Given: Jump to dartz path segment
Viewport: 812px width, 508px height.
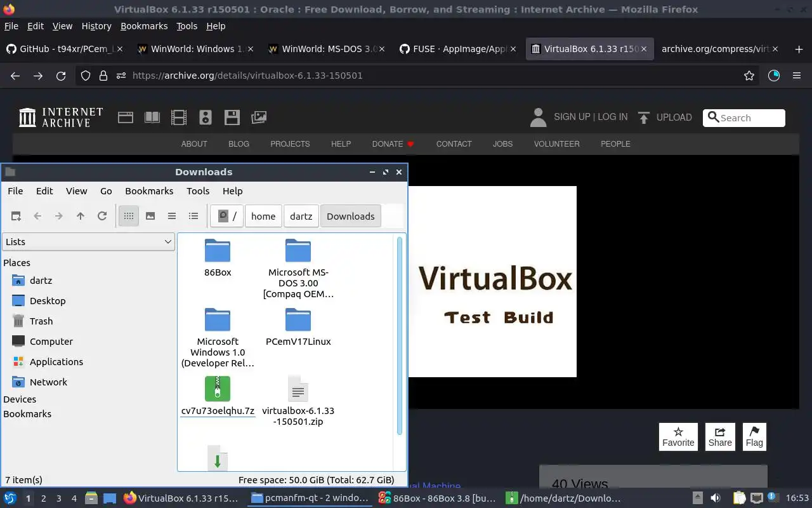Looking at the screenshot, I should coord(301,216).
